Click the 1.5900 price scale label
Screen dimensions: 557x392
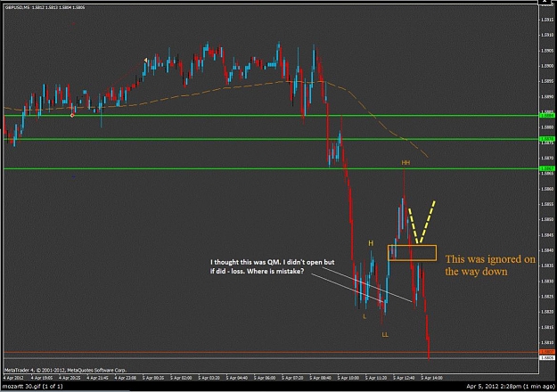547,66
